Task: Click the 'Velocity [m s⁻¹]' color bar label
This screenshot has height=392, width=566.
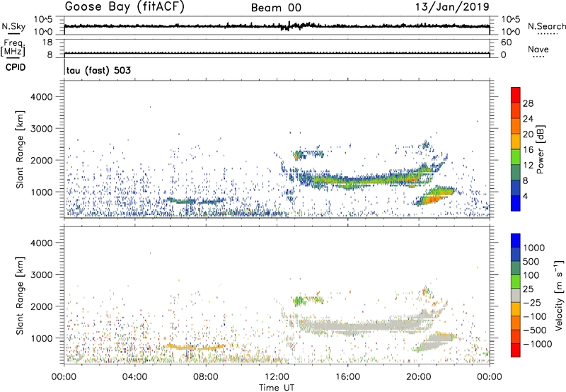Action: tap(559, 295)
